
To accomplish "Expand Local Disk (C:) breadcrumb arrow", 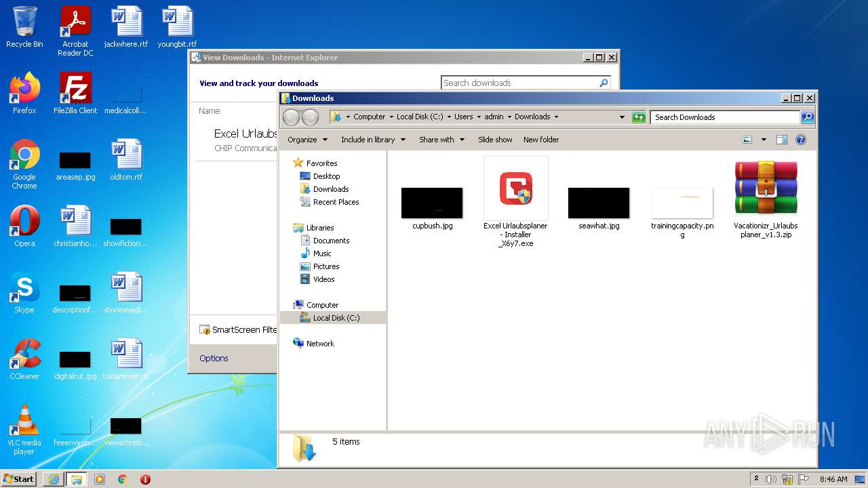I will click(449, 117).
